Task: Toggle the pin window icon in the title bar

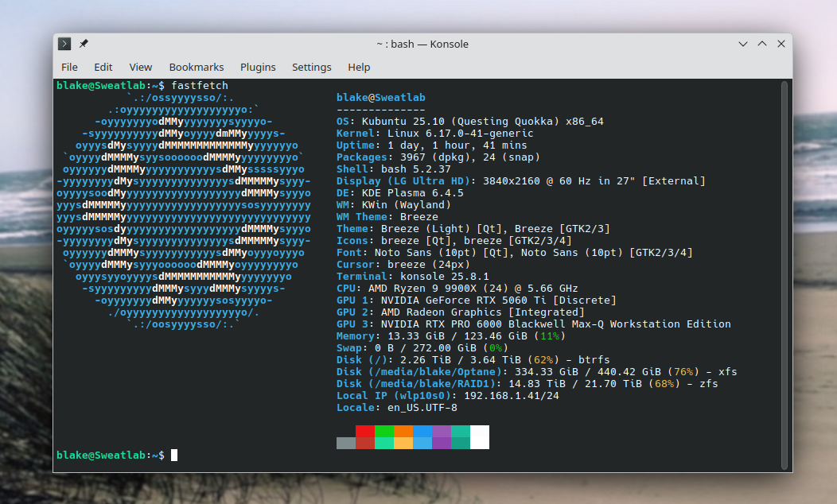Action: (x=84, y=44)
